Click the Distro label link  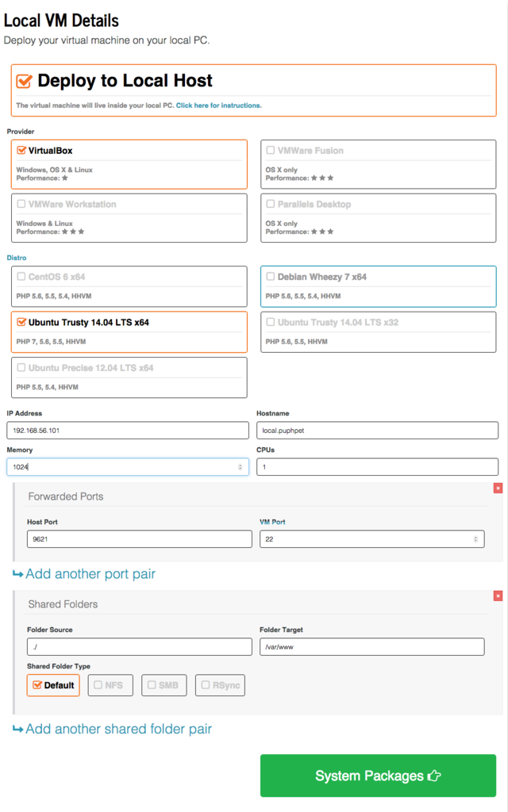pyautogui.click(x=17, y=258)
